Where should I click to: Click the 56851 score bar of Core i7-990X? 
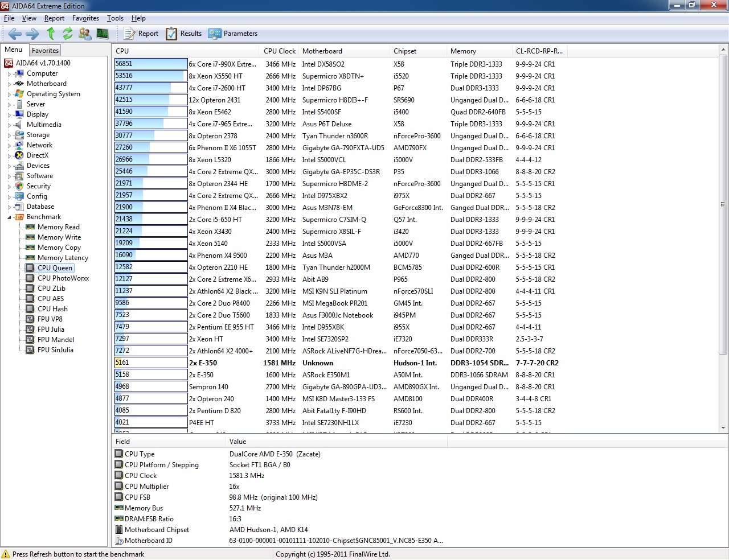(151, 64)
